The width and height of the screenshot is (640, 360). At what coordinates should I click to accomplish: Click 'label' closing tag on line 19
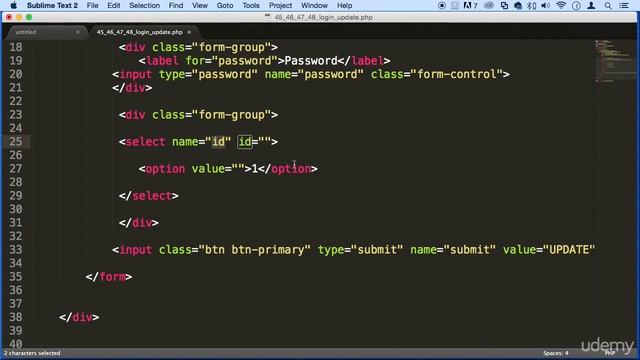coord(364,61)
